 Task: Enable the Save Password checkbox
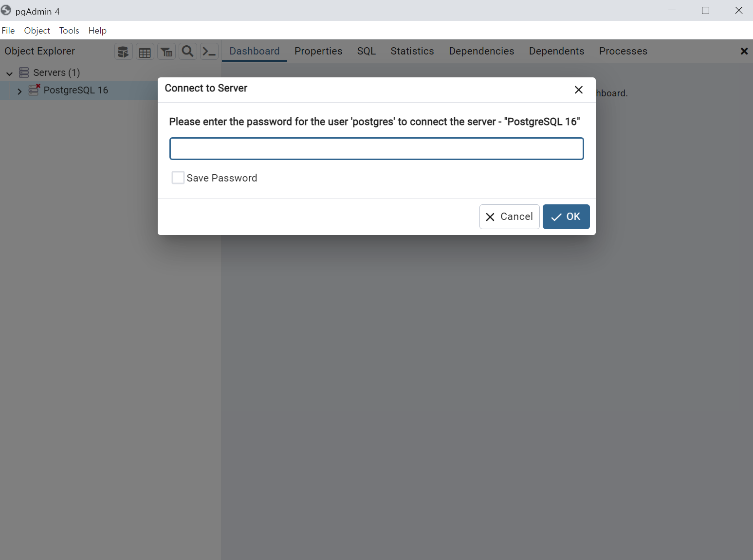pos(178,178)
